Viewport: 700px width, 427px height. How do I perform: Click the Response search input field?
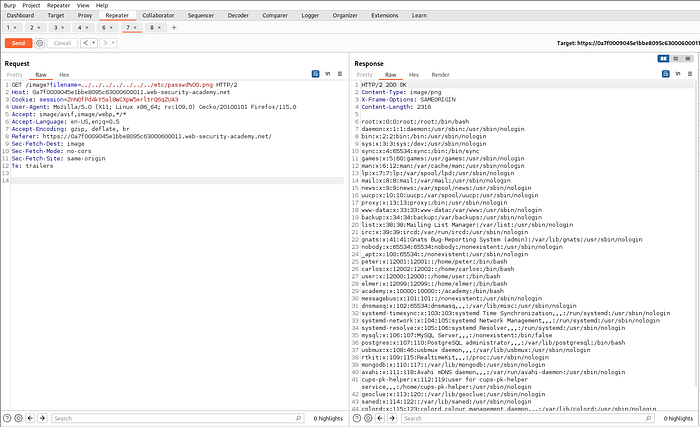click(520, 418)
